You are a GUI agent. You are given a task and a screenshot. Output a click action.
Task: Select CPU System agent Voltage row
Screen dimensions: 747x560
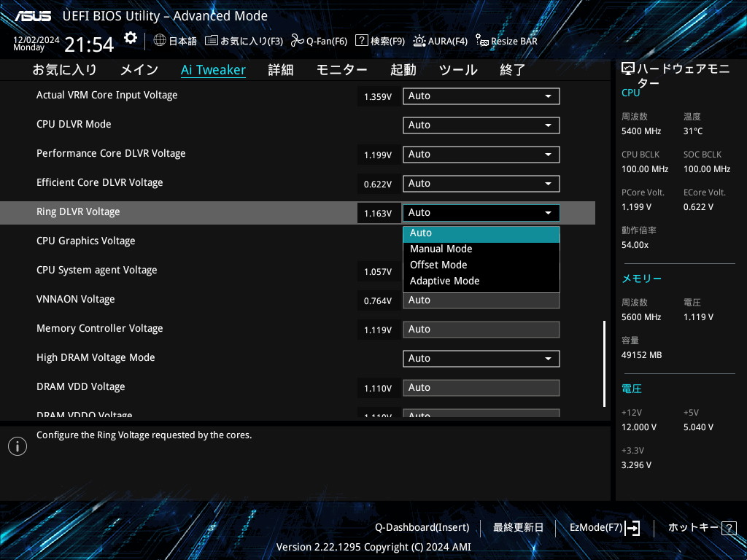pos(298,271)
